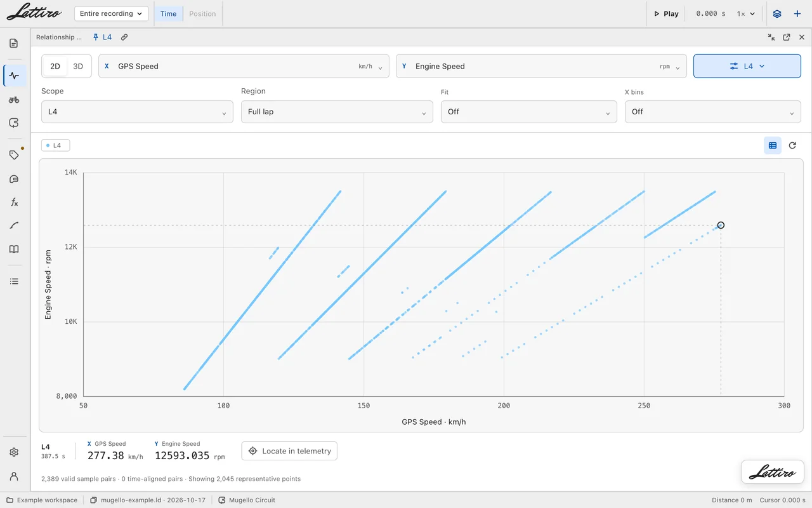This screenshot has width=812, height=508.
Task: Open the list sidebar icon
Action: coord(14,281)
